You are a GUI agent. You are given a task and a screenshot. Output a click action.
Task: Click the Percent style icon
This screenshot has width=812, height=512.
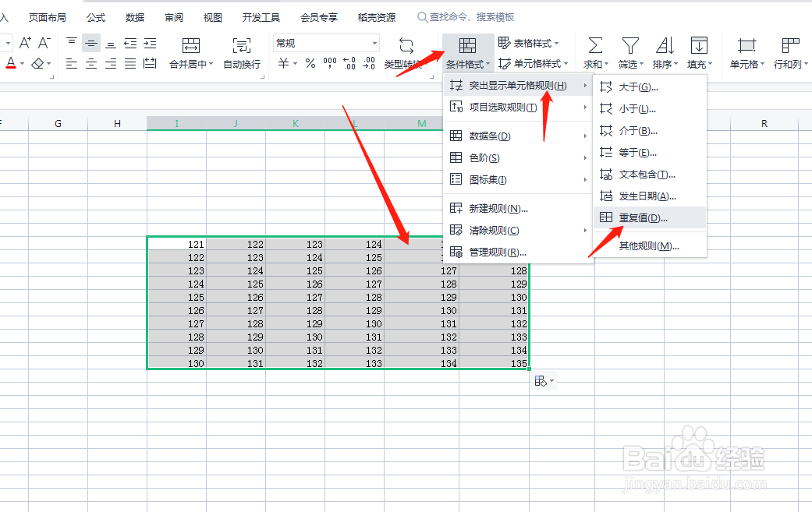click(x=309, y=65)
